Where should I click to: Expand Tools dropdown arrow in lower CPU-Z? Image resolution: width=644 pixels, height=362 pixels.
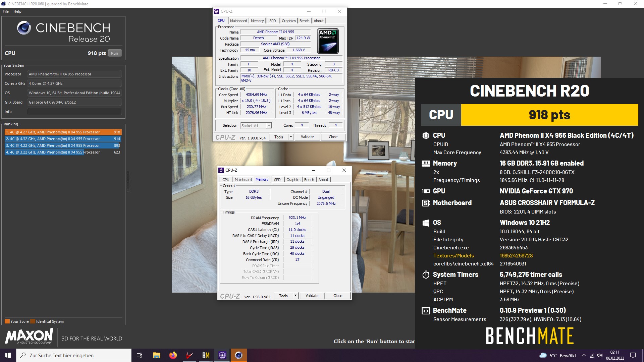coord(296,296)
